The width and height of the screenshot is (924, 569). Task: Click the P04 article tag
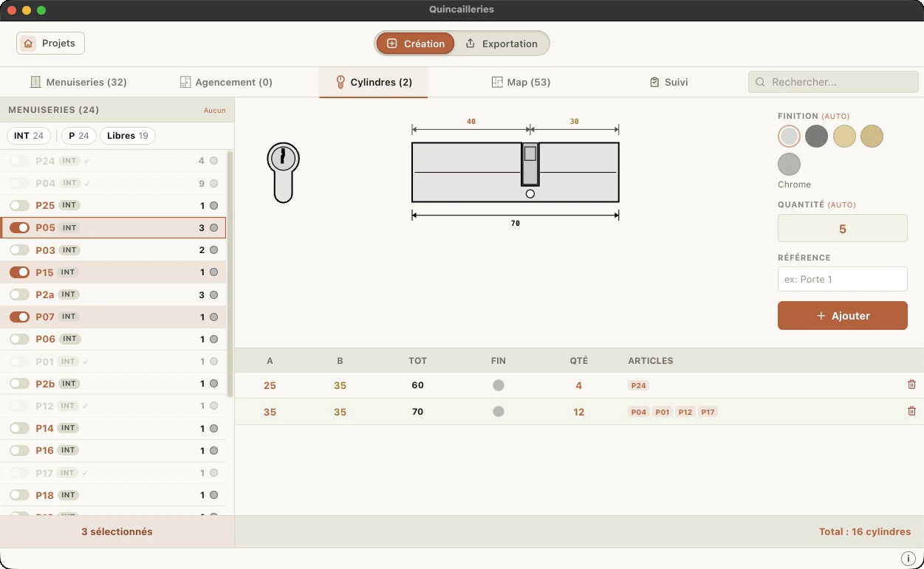pyautogui.click(x=639, y=412)
